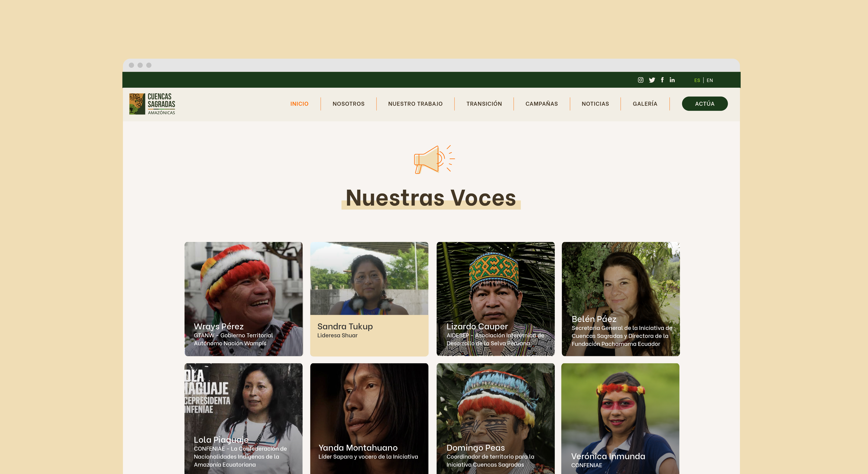Screen dimensions: 868x474
Task: Open the Instagram social icon
Action: [x=641, y=80]
